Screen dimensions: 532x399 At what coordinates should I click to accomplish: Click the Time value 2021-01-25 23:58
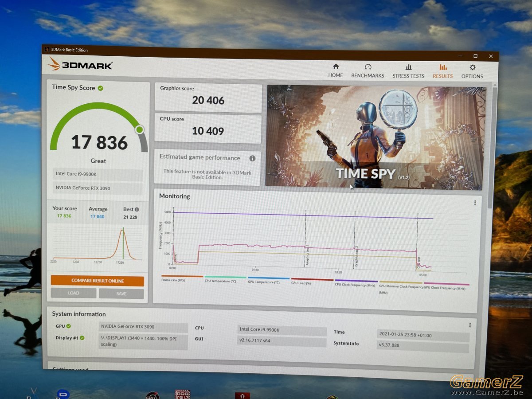click(x=423, y=335)
